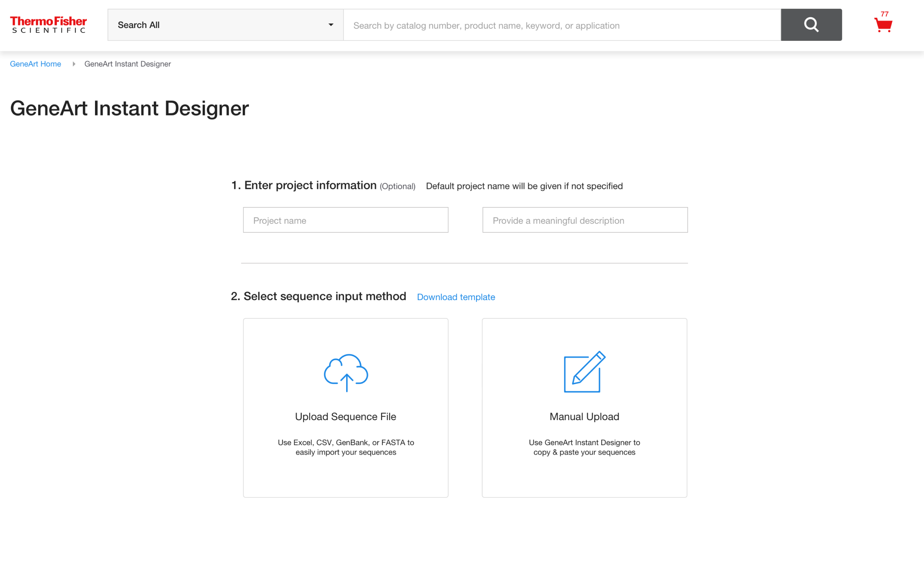Click the GeneArt Instant Designer breadcrumb text
Viewport: 924px width, 570px height.
point(128,64)
